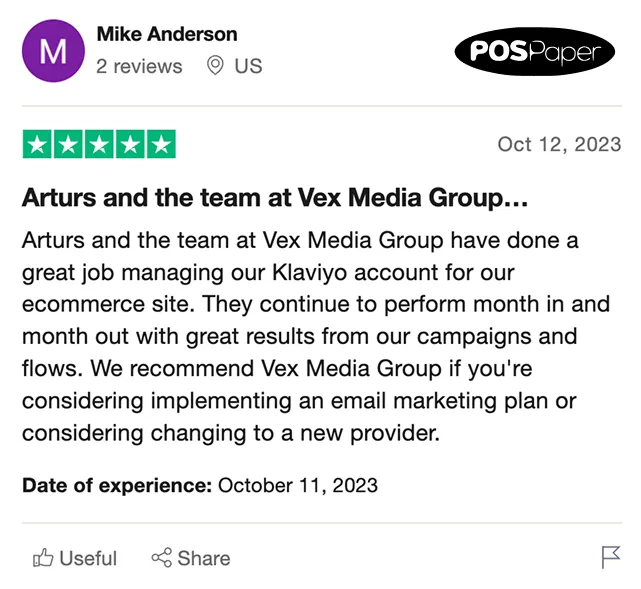
Task: Click the POSPaper logo
Action: click(x=535, y=52)
